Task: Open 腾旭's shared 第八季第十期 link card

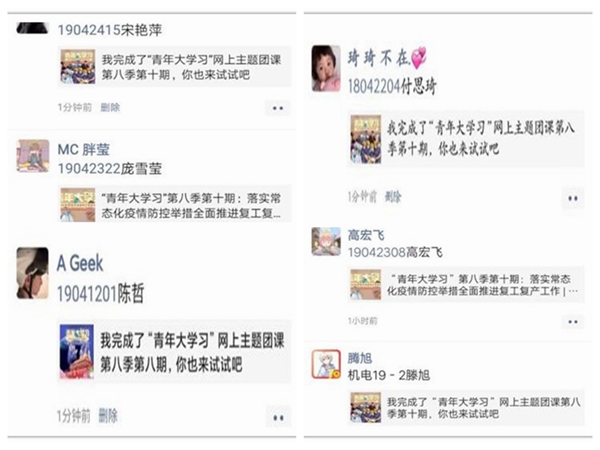Action: [x=466, y=408]
